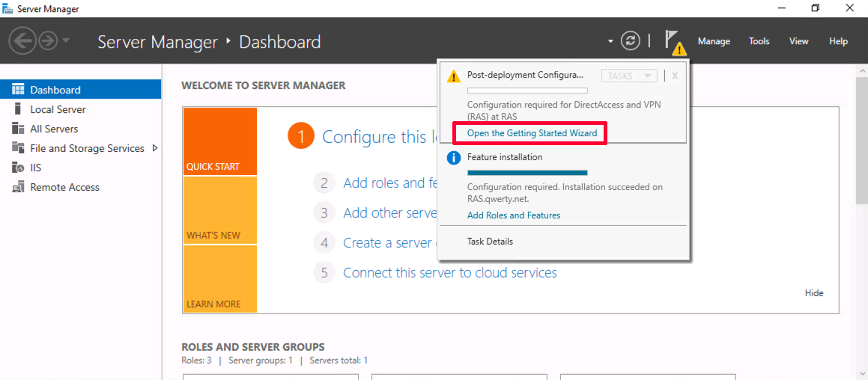Click the ROLES AND SERVER GROUPS heading

253,347
